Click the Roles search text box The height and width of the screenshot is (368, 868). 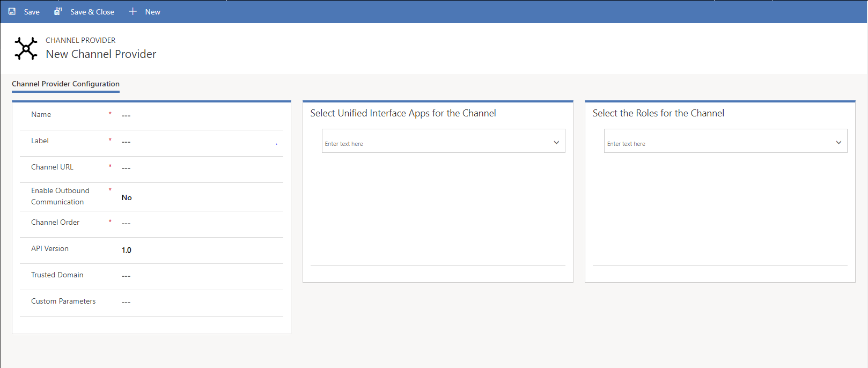point(717,143)
